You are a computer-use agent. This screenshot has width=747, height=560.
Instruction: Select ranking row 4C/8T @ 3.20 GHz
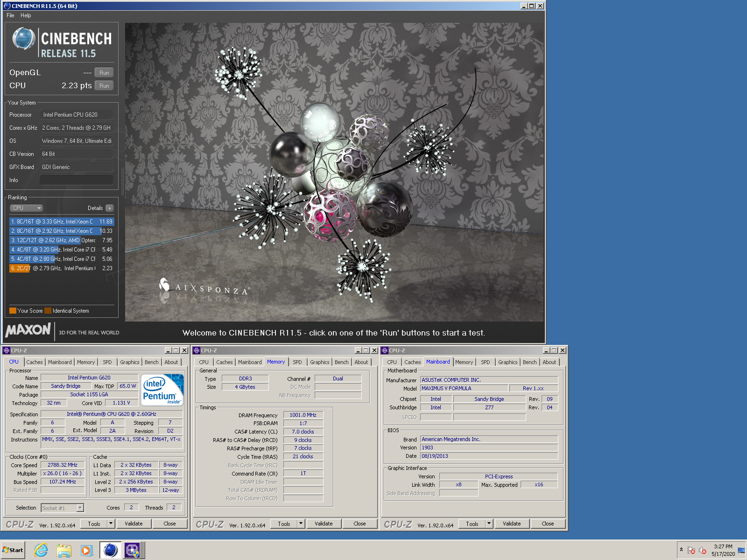[x=62, y=250]
